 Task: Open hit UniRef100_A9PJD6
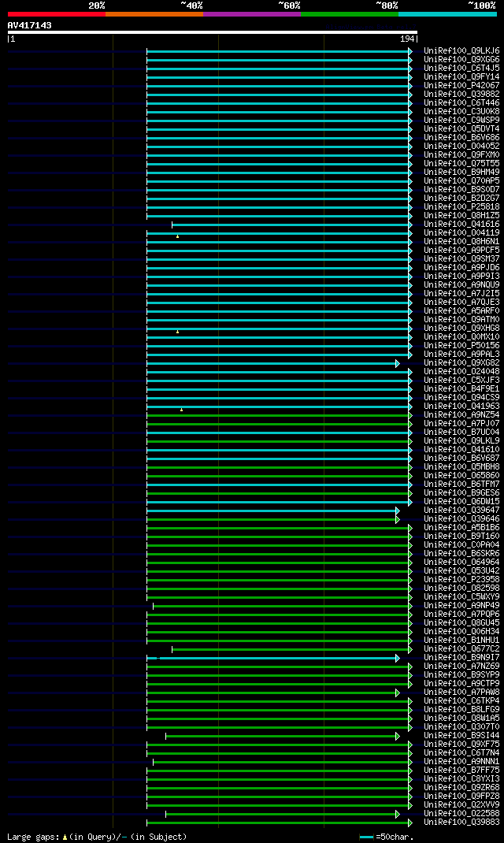[461, 267]
